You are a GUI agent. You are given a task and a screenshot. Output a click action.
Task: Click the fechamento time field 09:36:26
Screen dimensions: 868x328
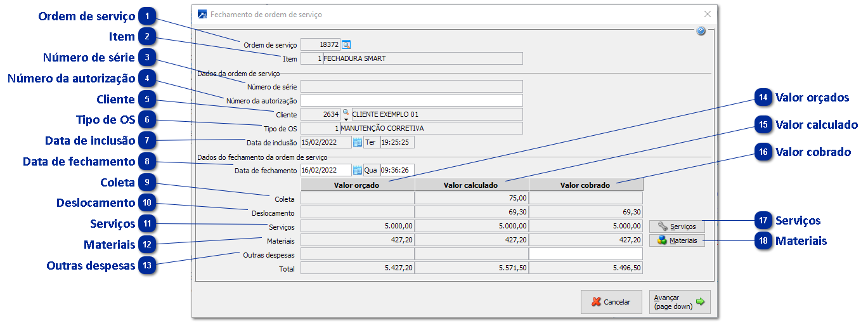tap(398, 170)
